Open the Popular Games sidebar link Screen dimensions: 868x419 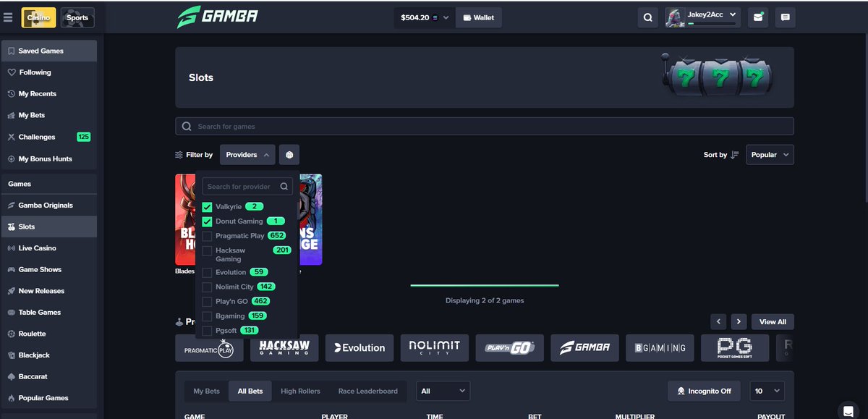tap(48, 398)
